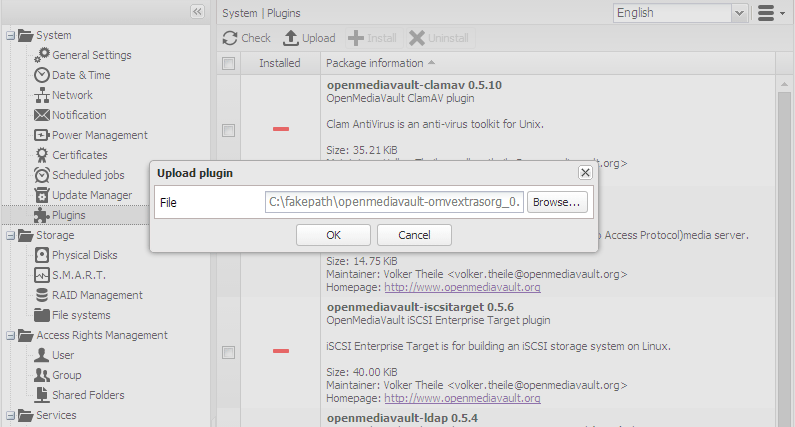Select S.M.A.R.T. tree entry
The width and height of the screenshot is (795, 427).
pyautogui.click(x=79, y=275)
